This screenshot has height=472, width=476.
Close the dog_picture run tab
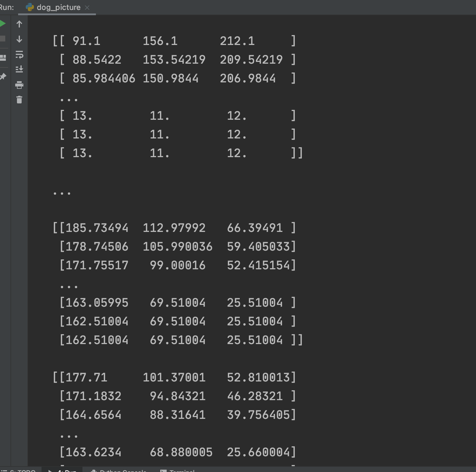click(x=87, y=8)
